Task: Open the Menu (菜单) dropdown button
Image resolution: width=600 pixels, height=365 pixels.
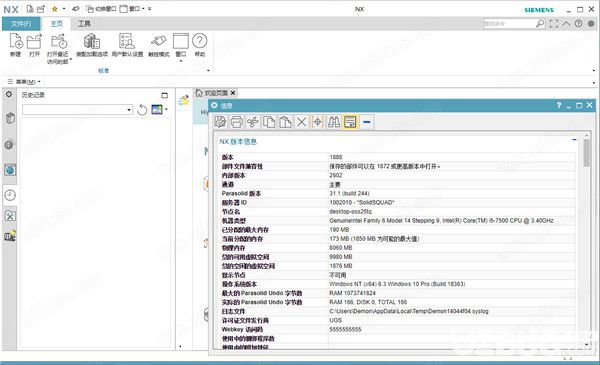Action: click(x=24, y=81)
